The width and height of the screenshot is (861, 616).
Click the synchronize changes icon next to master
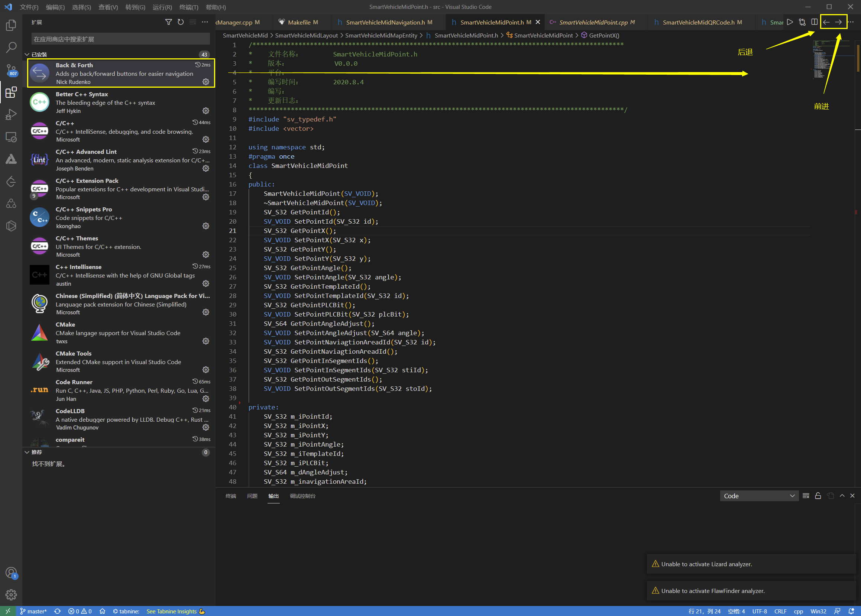click(x=57, y=612)
